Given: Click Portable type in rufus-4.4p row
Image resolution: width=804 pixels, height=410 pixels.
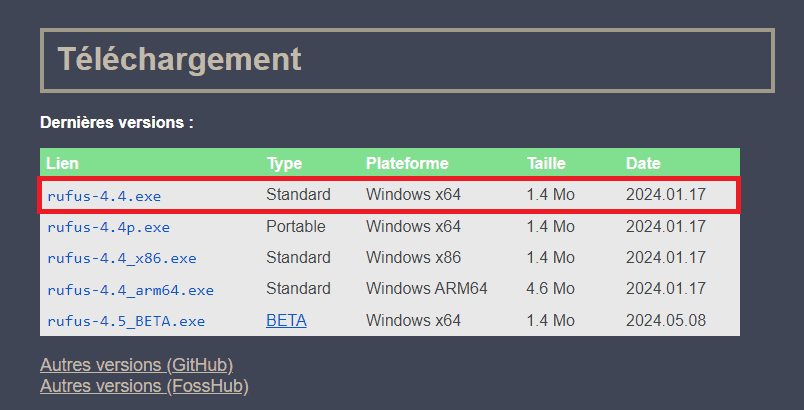Looking at the screenshot, I should (296, 226).
